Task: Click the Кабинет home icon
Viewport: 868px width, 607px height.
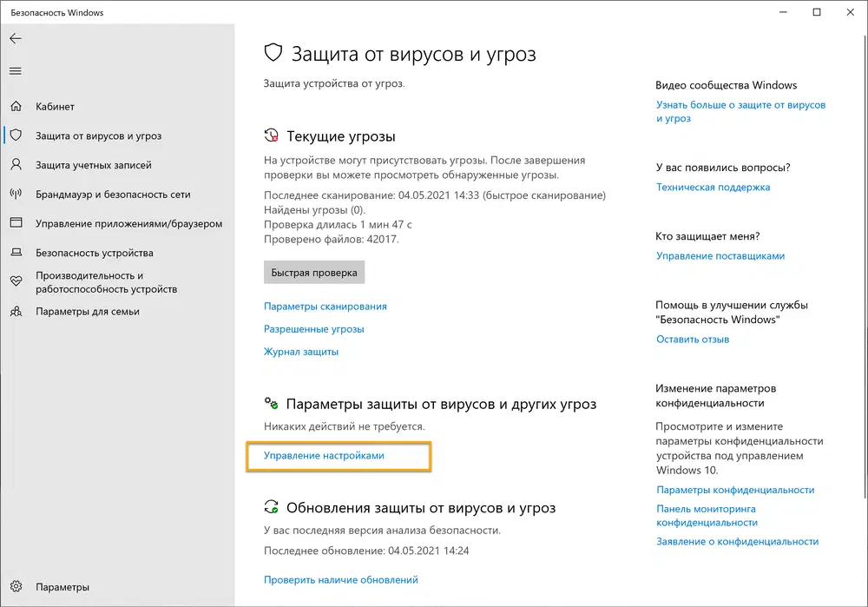Action: pyautogui.click(x=16, y=107)
